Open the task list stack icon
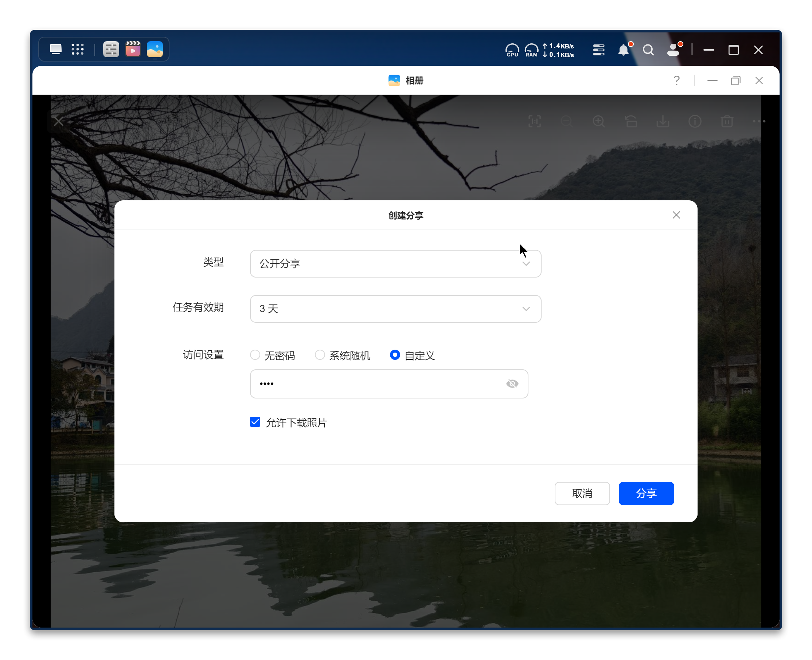Screen dimensions: 812x660 click(x=598, y=50)
